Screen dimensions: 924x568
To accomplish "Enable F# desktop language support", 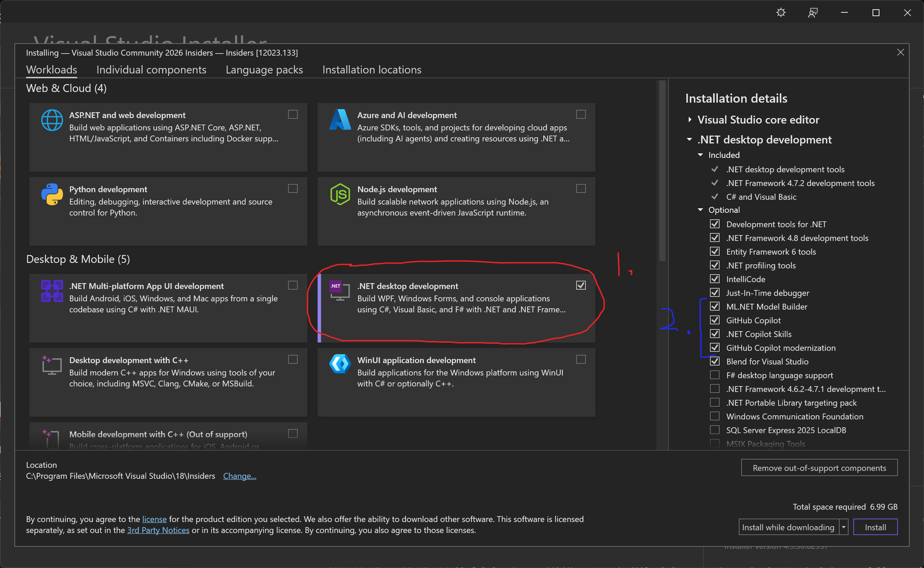I will pos(714,375).
